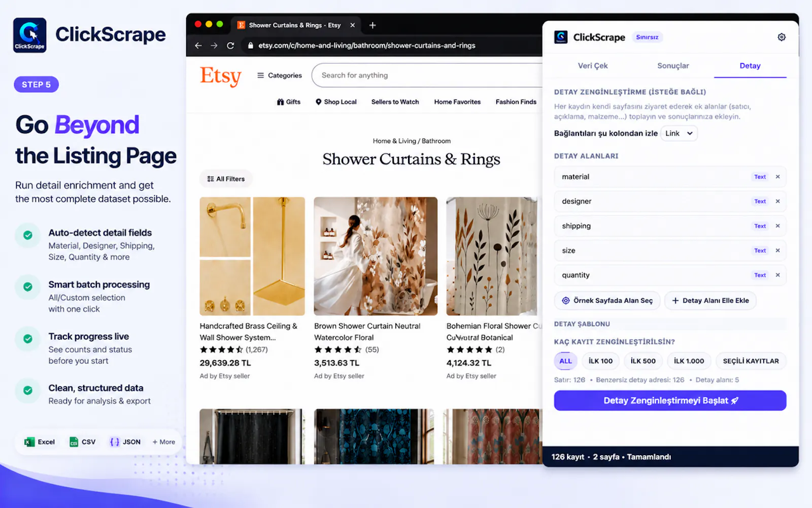812x508 pixels.
Task: Remove the designer detail field
Action: (777, 201)
